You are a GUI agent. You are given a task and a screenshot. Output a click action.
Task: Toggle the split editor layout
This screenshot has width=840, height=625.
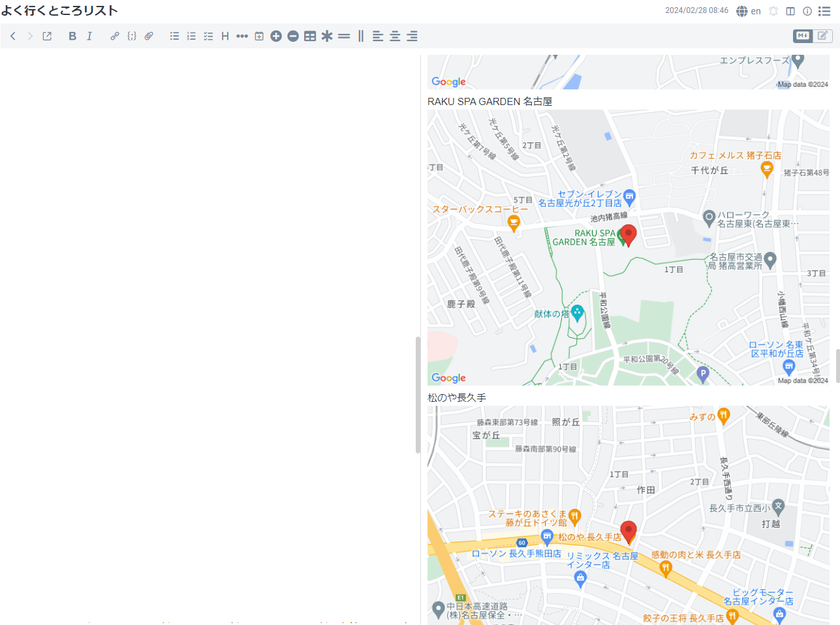pyautogui.click(x=790, y=11)
